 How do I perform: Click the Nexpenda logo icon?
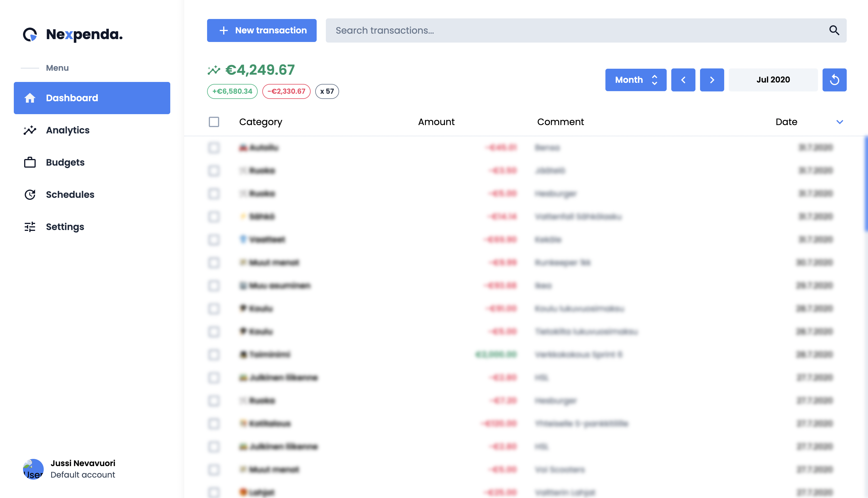click(x=30, y=34)
